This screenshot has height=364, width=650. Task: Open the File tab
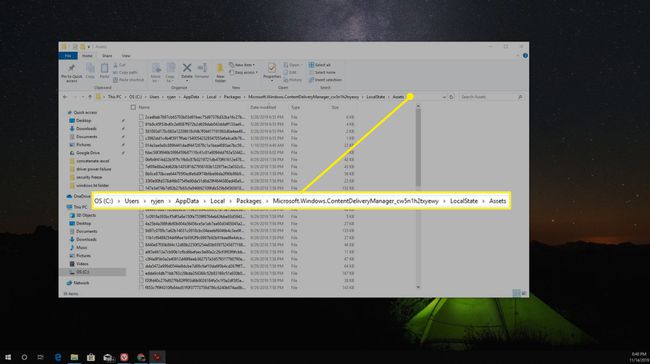click(x=68, y=56)
